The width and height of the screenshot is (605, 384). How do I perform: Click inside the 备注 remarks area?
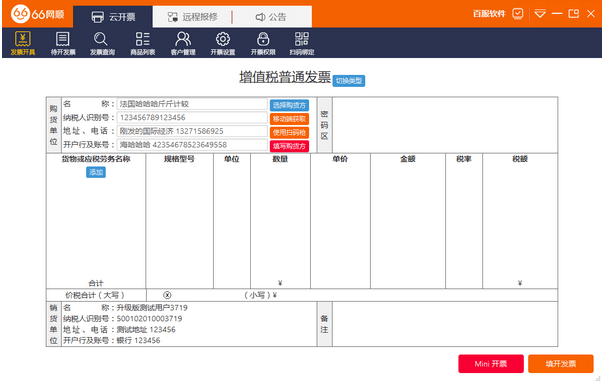[x=445, y=324]
